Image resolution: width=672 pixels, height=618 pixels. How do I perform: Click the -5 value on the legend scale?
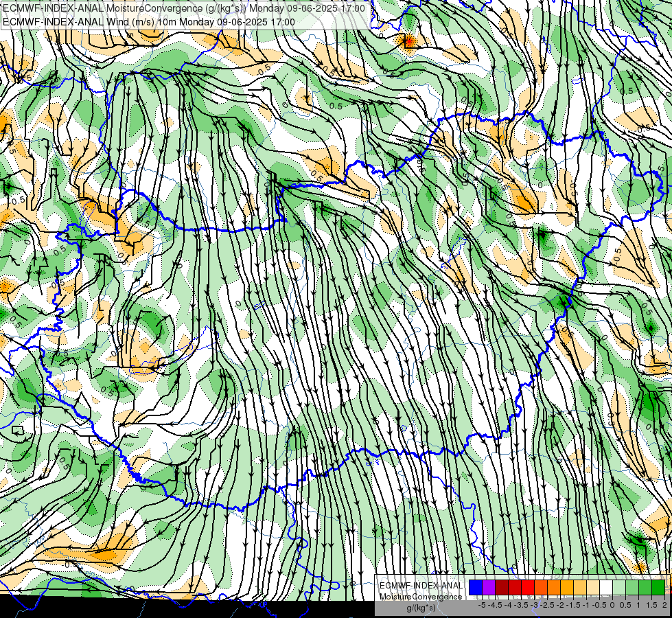point(482,605)
